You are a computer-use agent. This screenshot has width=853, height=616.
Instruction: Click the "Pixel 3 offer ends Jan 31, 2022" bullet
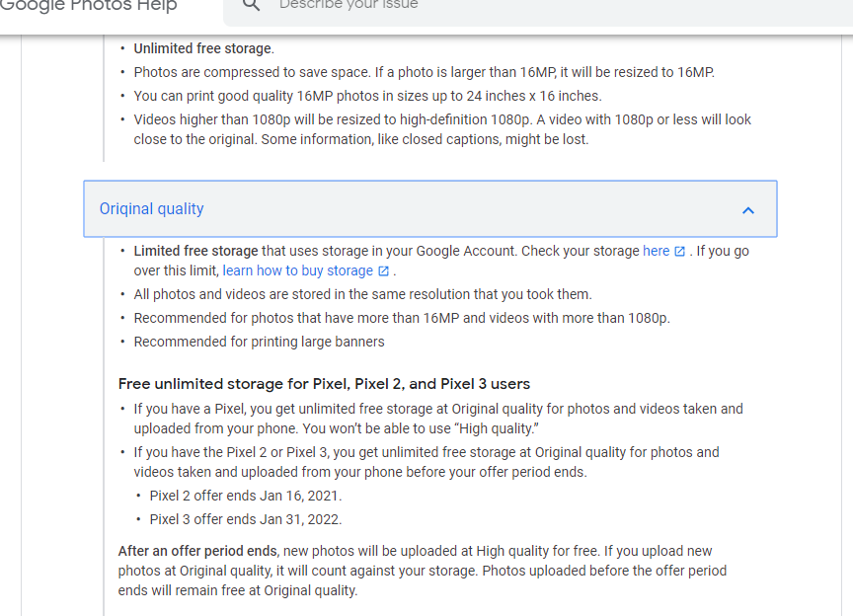tap(246, 519)
